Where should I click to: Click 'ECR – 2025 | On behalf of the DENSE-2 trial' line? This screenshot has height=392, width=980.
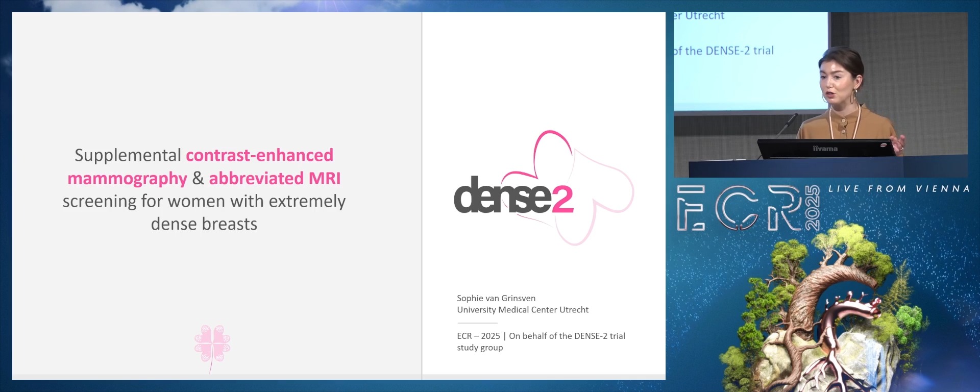point(541,336)
